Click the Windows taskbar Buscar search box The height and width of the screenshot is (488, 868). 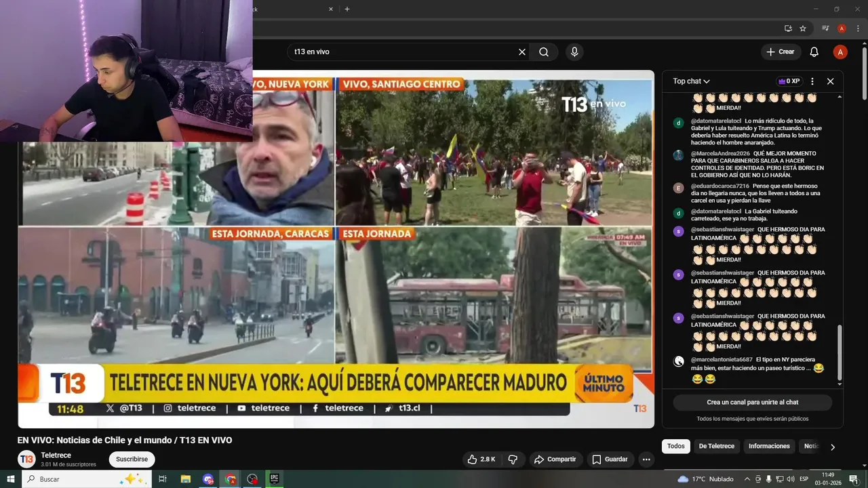pos(87,479)
